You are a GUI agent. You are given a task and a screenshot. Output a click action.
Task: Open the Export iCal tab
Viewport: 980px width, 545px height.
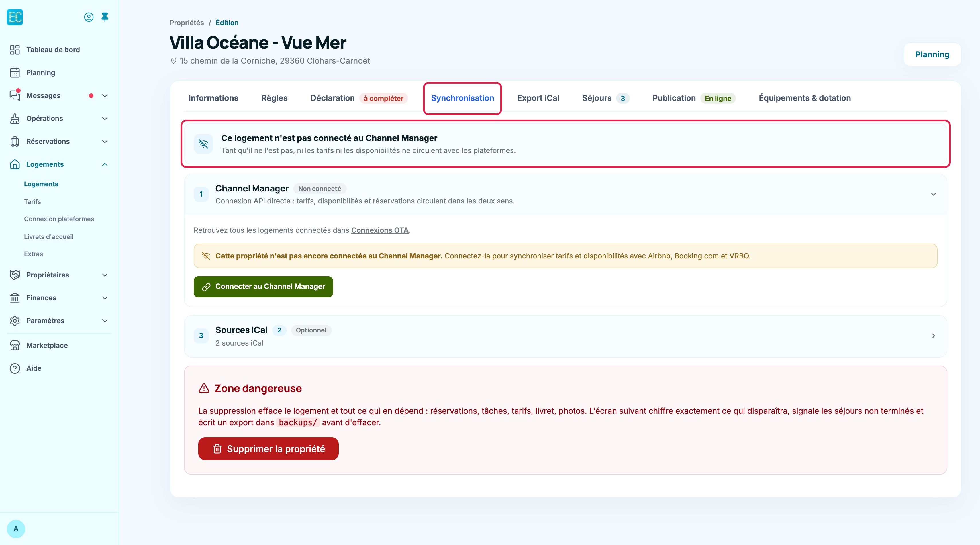tap(538, 98)
